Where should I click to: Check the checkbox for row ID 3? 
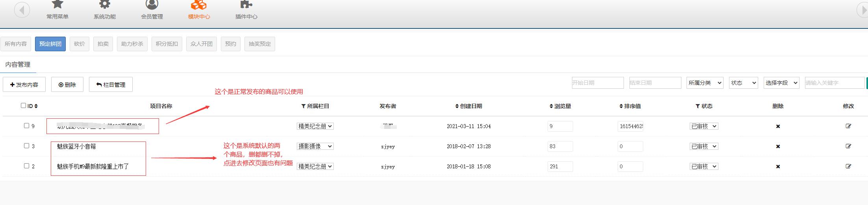[x=27, y=146]
